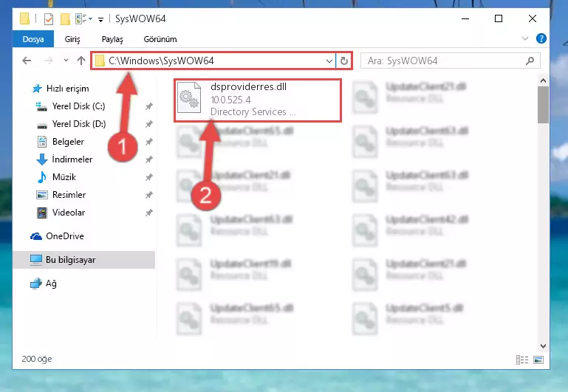Go back with the left arrow button

[27, 61]
